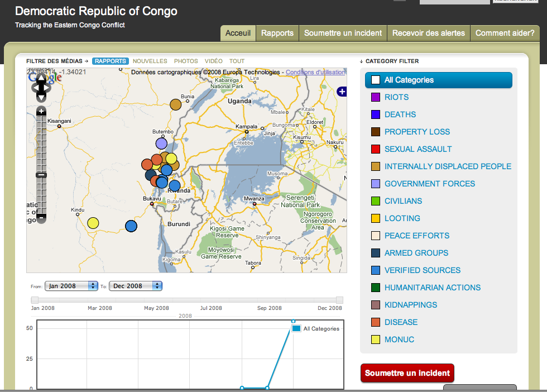This screenshot has height=392, width=547.
Task: Go to Soumettre un incident tab
Action: pyautogui.click(x=343, y=33)
